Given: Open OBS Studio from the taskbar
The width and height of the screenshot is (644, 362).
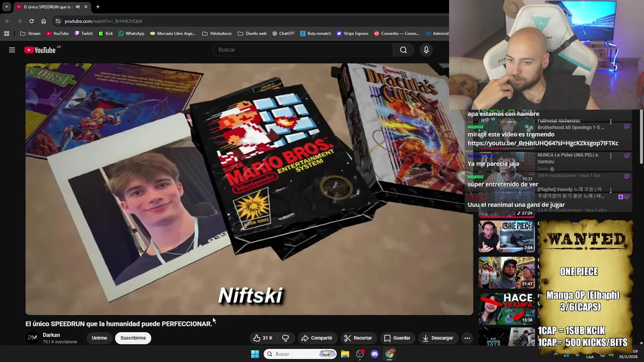Looking at the screenshot, I should tap(360, 354).
